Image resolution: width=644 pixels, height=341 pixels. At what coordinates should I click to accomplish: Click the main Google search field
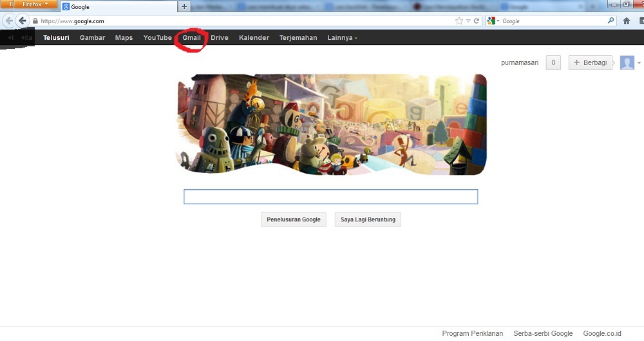pyautogui.click(x=330, y=196)
